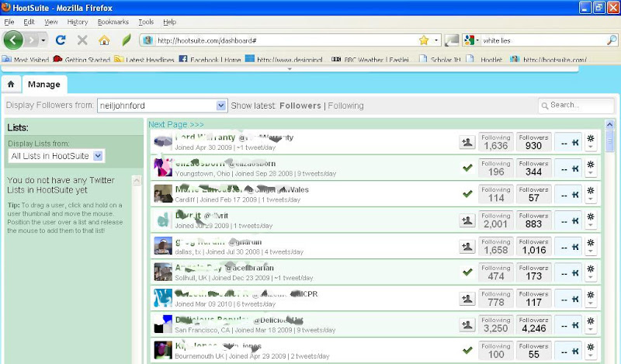Image resolution: width=621 pixels, height=364 pixels.
Task: Open gear settings for Cardiff user
Action: 591,190
